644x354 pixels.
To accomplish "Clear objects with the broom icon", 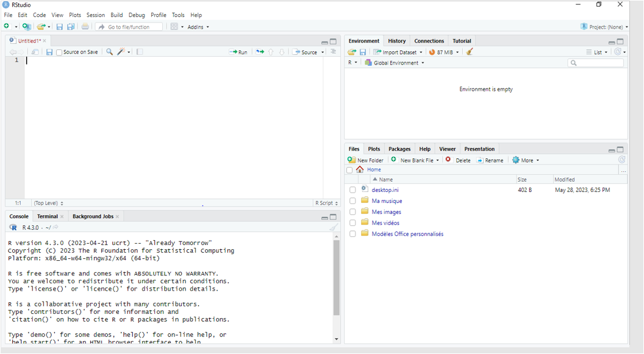I will (469, 52).
